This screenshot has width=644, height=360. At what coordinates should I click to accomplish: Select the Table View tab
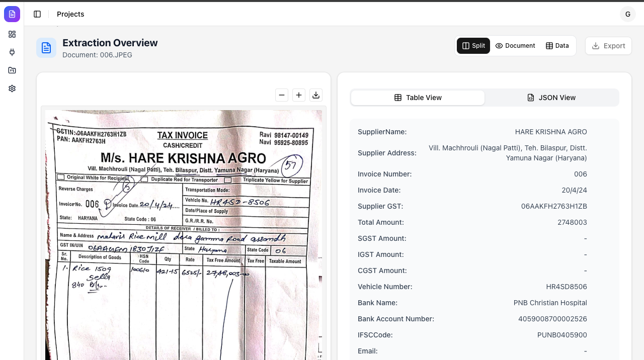click(x=418, y=98)
